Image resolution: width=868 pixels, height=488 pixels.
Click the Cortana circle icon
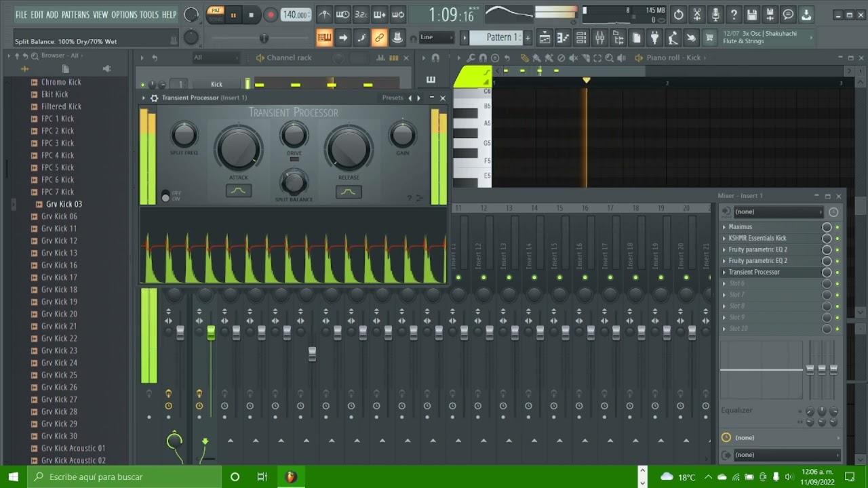[x=235, y=476]
